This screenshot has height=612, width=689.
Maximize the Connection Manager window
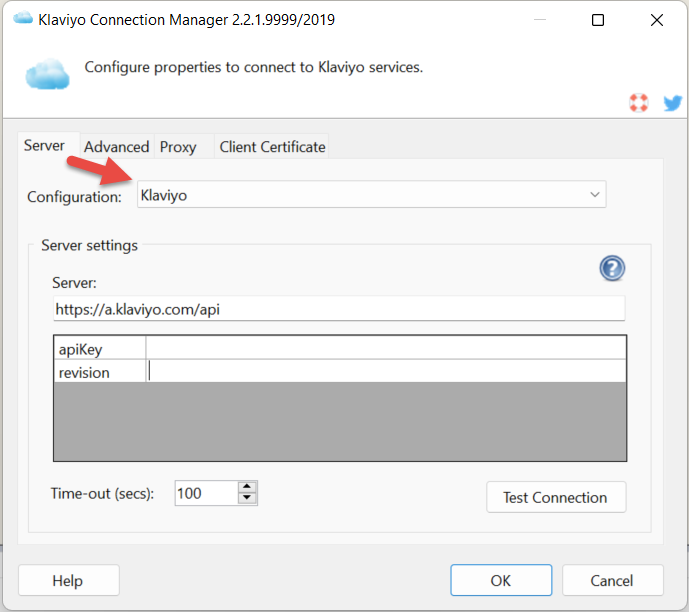598,20
